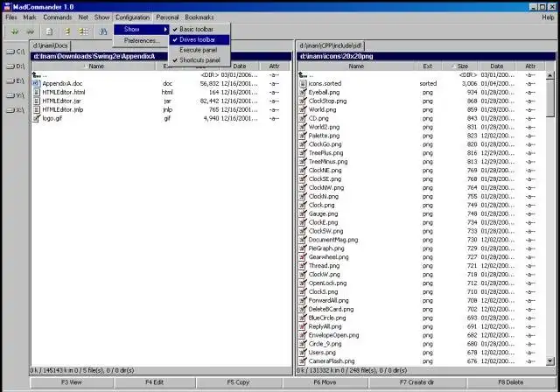560x392 pixels.
Task: Sort right panel by Ext column
Action: tap(428, 66)
